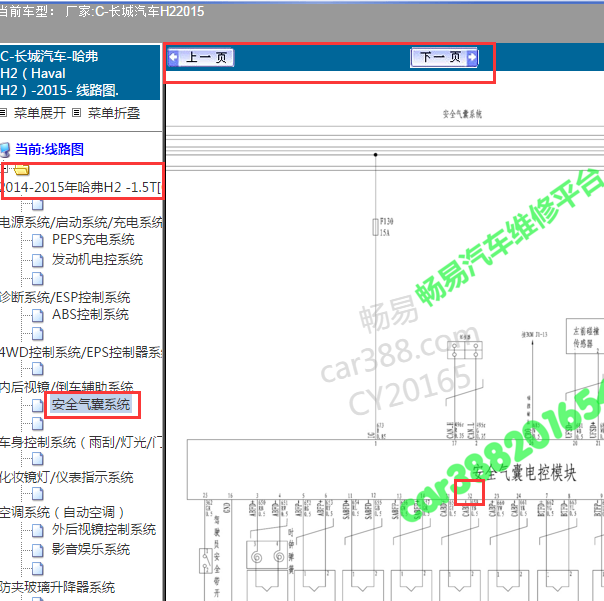This screenshot has width=604, height=601.
Task: Click page icon beside 发动机电控系统
Action: pyautogui.click(x=37, y=260)
